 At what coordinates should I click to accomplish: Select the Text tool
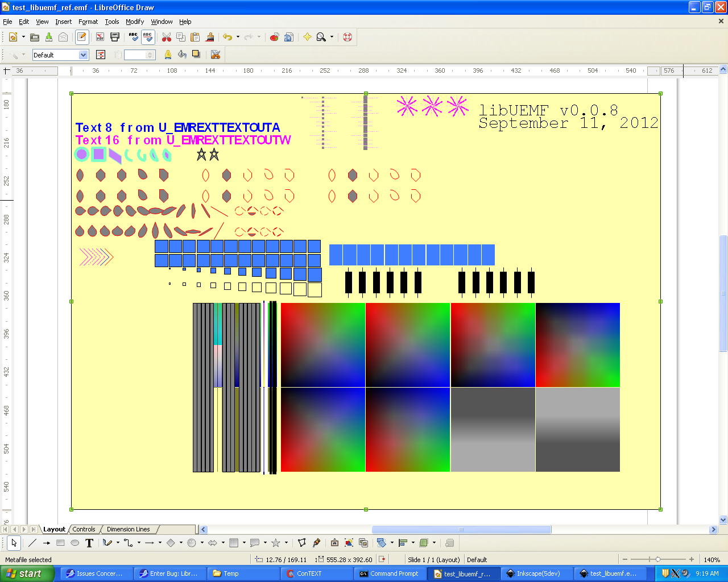(89, 543)
